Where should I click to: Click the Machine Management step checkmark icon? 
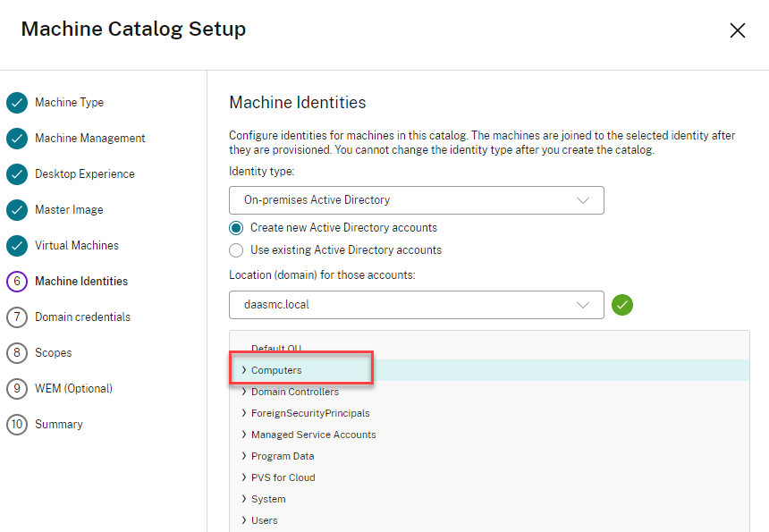(17, 139)
